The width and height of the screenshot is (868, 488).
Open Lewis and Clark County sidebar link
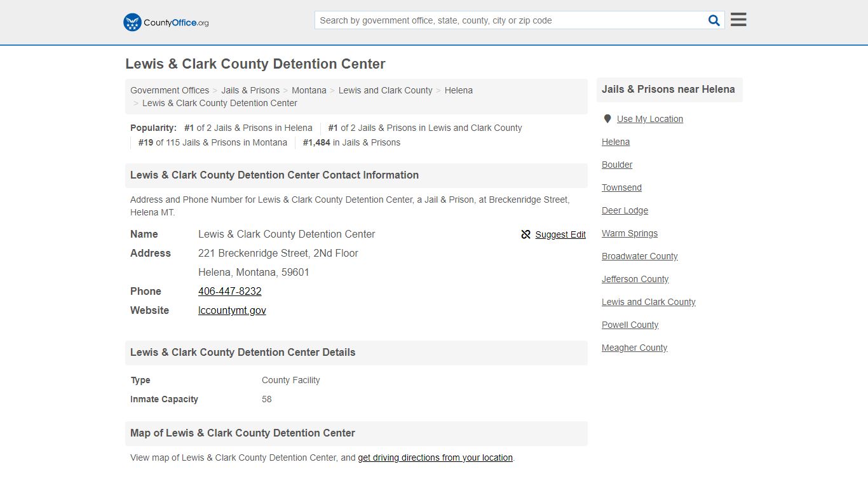pyautogui.click(x=649, y=302)
